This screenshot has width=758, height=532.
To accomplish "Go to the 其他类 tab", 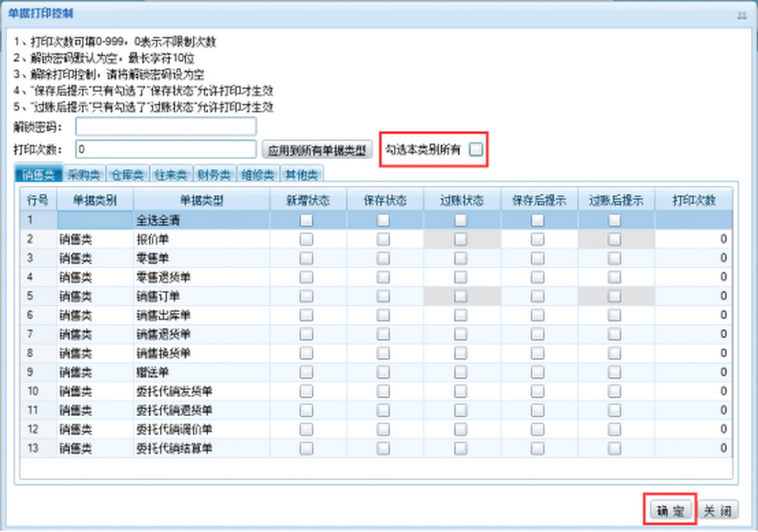I will (301, 174).
